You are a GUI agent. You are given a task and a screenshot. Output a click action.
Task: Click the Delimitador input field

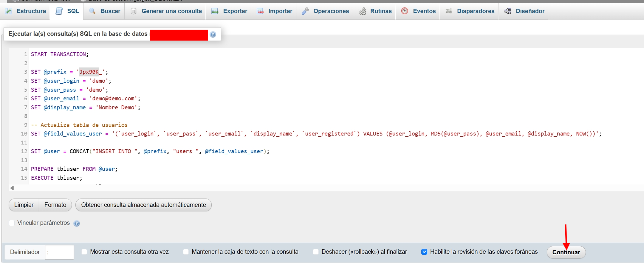(59, 252)
